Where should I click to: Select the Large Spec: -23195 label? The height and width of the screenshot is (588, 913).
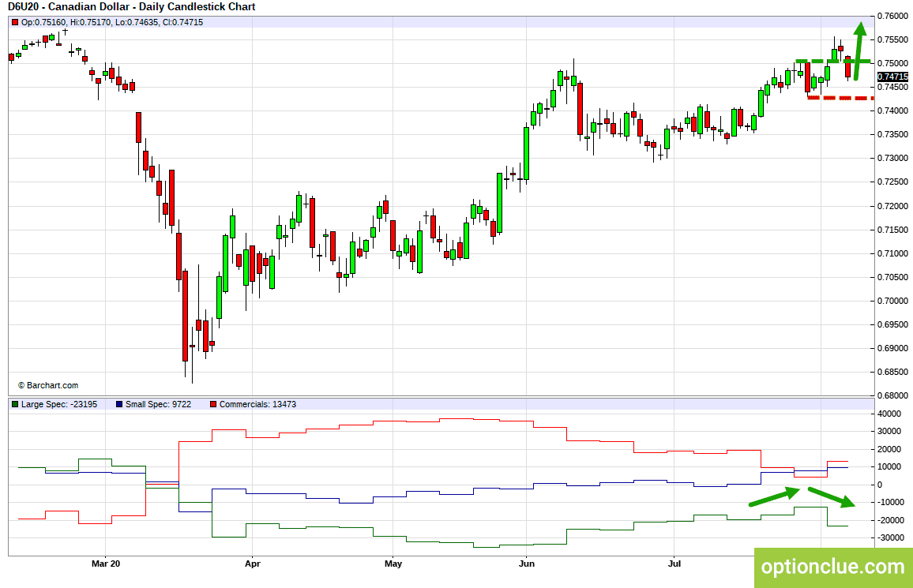(x=59, y=404)
